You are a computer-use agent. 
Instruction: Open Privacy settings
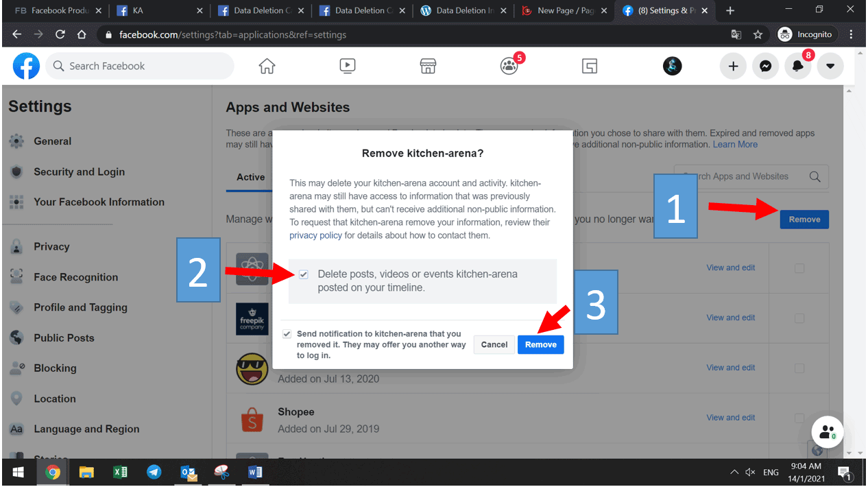(x=51, y=247)
